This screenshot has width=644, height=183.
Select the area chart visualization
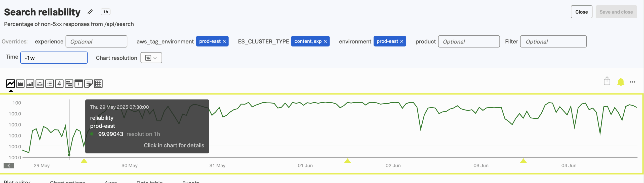click(20, 83)
